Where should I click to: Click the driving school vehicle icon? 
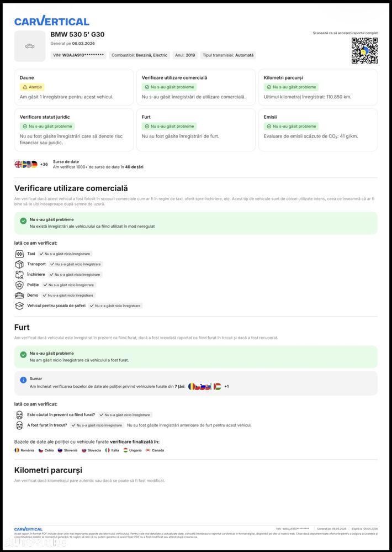tap(19, 306)
